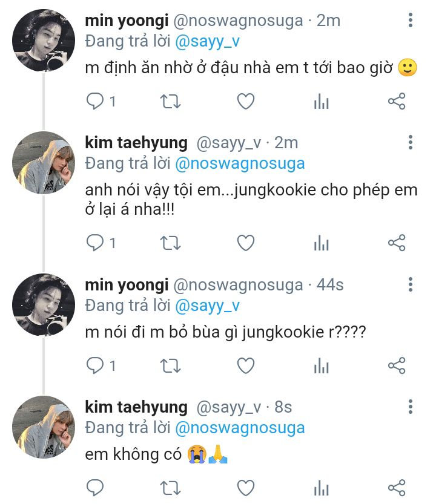This screenshot has width=436, height=504.
Task: Open kim taehyung's avatar on the last tweet
Action: [44, 427]
